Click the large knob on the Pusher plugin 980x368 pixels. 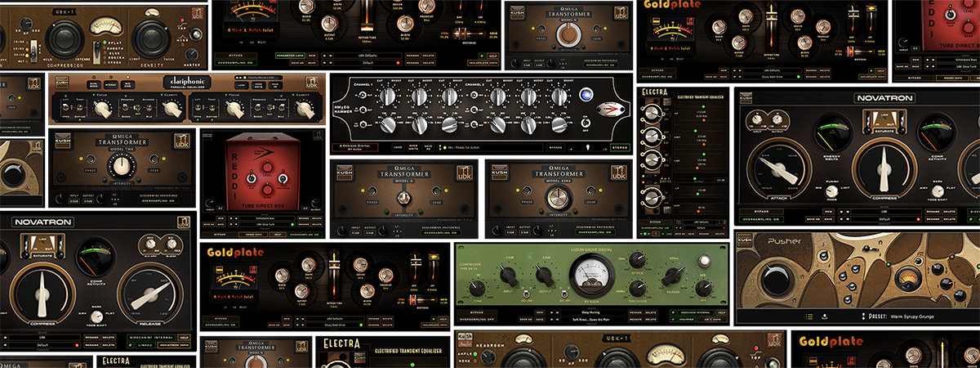coord(777,279)
